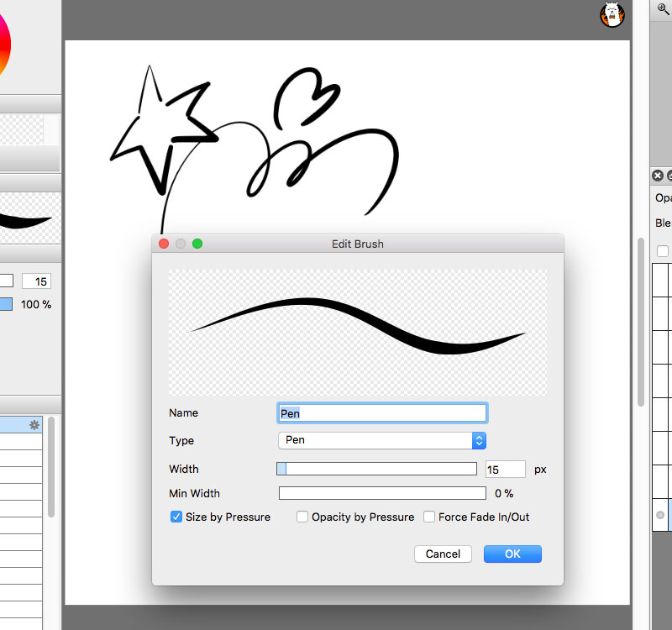Click the Edit Brush dialog title bar
672x630 pixels.
pos(358,244)
